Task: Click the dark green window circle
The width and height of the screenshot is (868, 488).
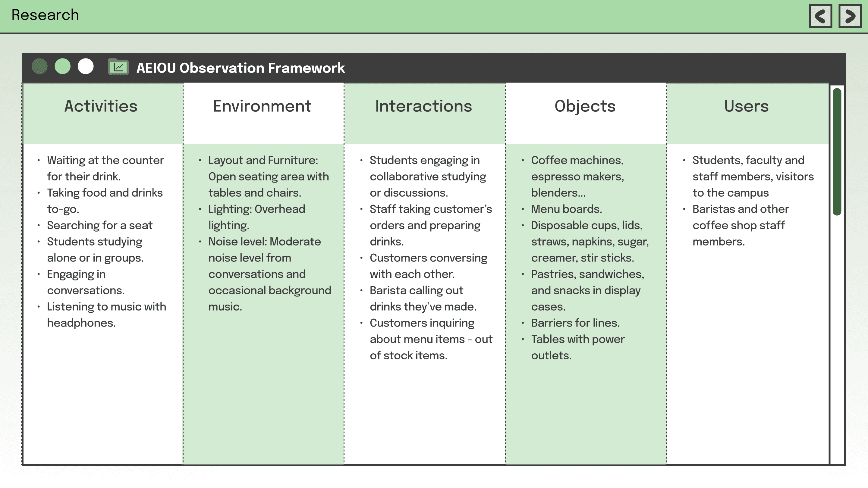Action: point(39,66)
